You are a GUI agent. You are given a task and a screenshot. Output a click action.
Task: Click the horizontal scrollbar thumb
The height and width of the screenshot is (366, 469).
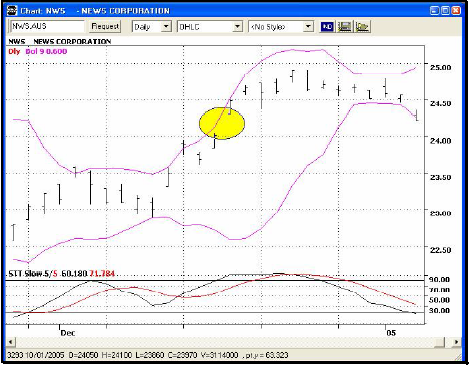[x=441, y=342]
